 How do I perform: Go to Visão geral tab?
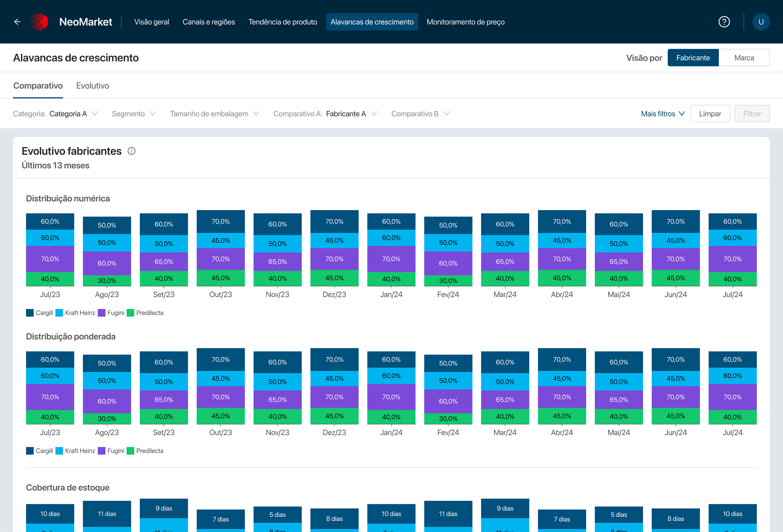pos(152,22)
